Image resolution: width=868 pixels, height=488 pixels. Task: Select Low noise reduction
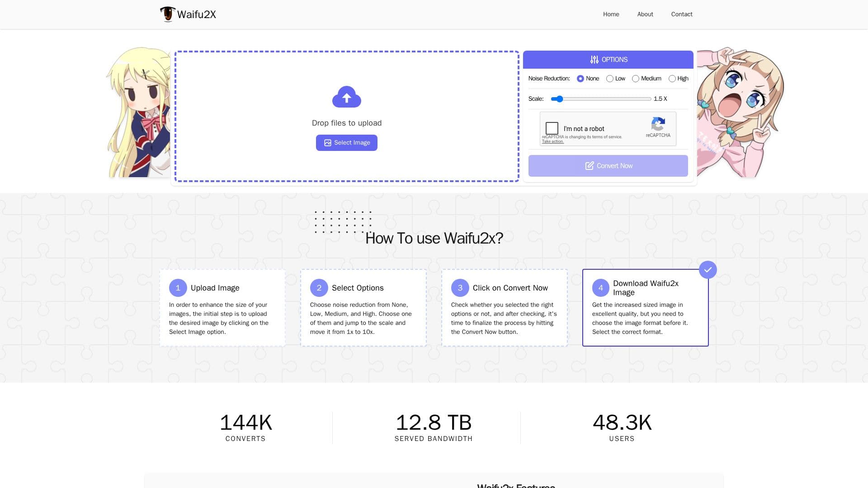click(610, 79)
